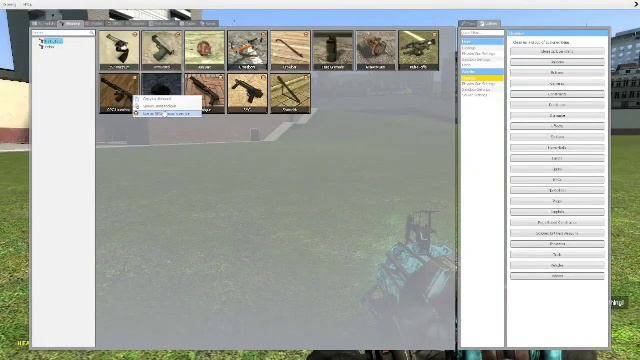640x360 pixels.
Task: Click the Props cleanup button
Action: click(557, 201)
